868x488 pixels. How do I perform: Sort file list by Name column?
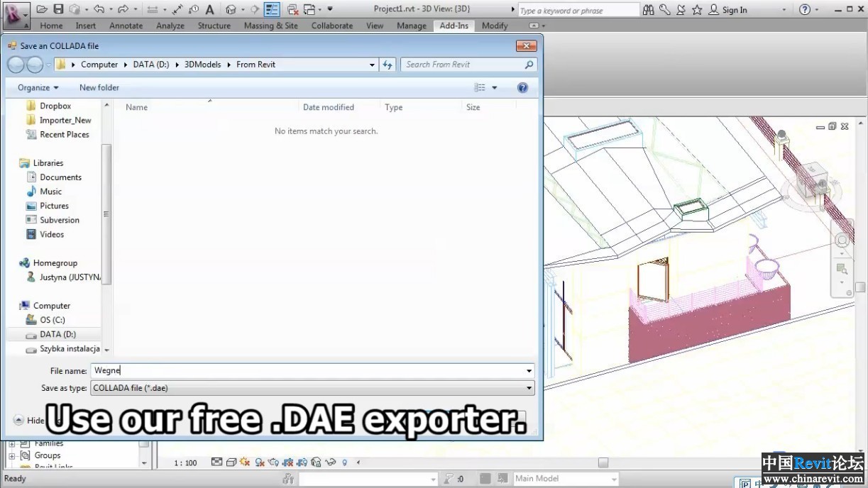(x=136, y=107)
